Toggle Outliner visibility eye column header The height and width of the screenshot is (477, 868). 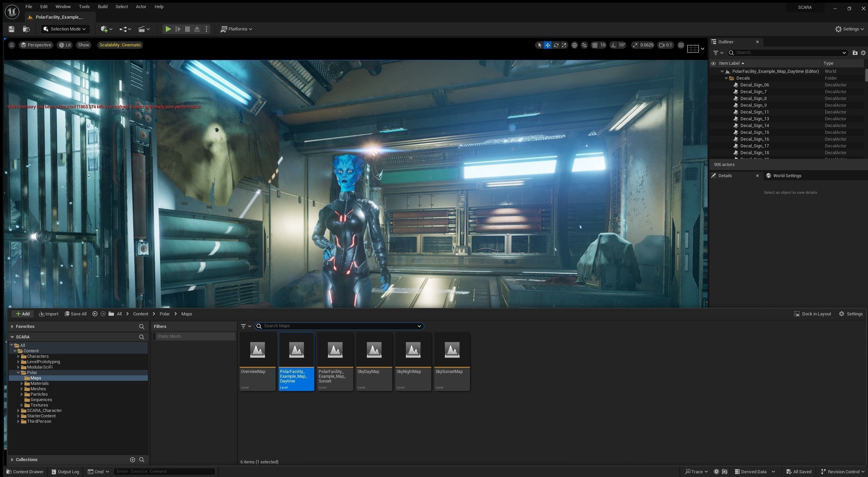point(713,63)
